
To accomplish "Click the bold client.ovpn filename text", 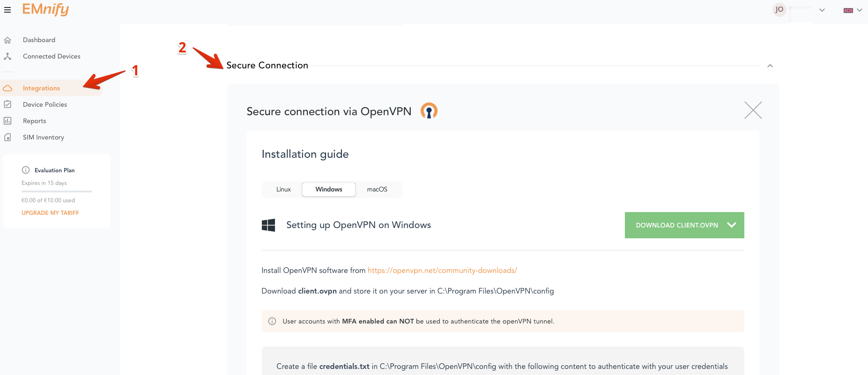I will (317, 291).
